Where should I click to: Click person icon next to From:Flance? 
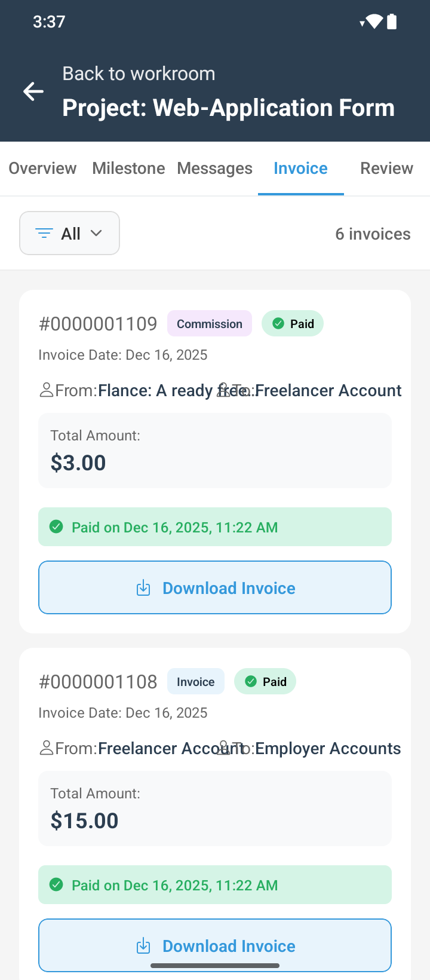[x=47, y=390]
